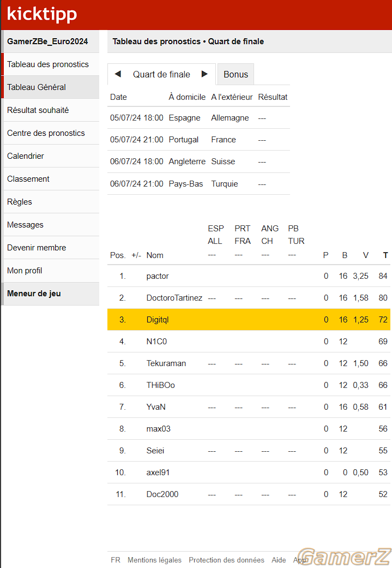Select the Quart de finale tab

(161, 74)
